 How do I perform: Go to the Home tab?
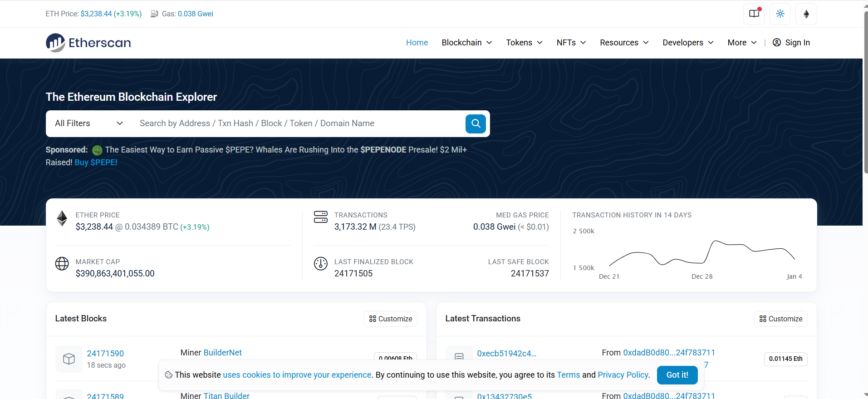click(417, 42)
